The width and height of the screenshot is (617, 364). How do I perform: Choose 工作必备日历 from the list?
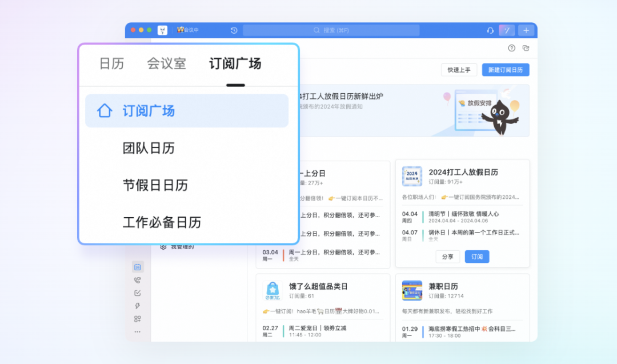point(162,222)
